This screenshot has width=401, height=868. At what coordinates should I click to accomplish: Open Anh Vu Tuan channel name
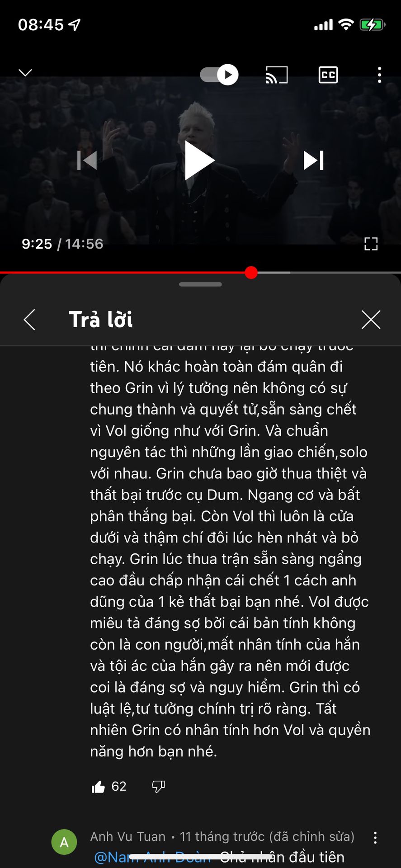point(128,837)
